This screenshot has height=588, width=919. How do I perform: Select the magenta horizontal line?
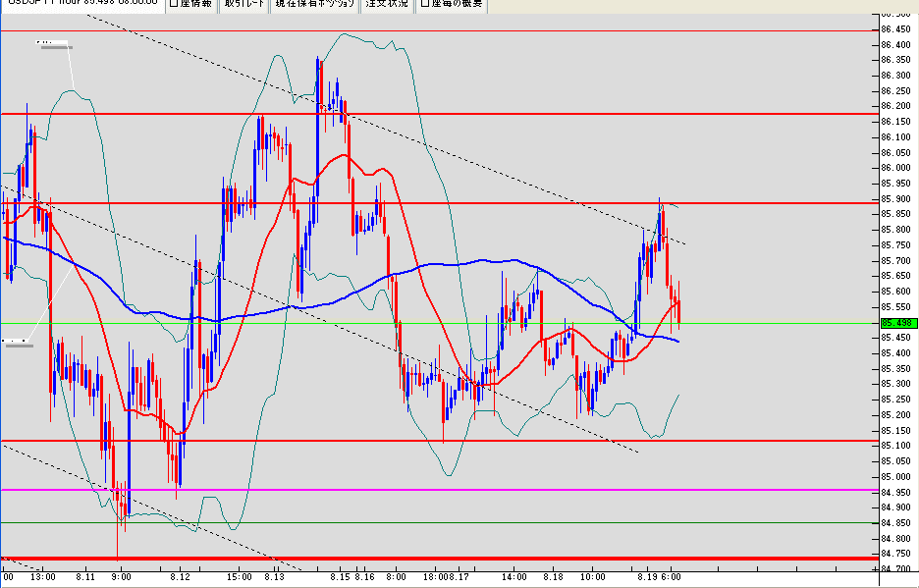pos(440,490)
